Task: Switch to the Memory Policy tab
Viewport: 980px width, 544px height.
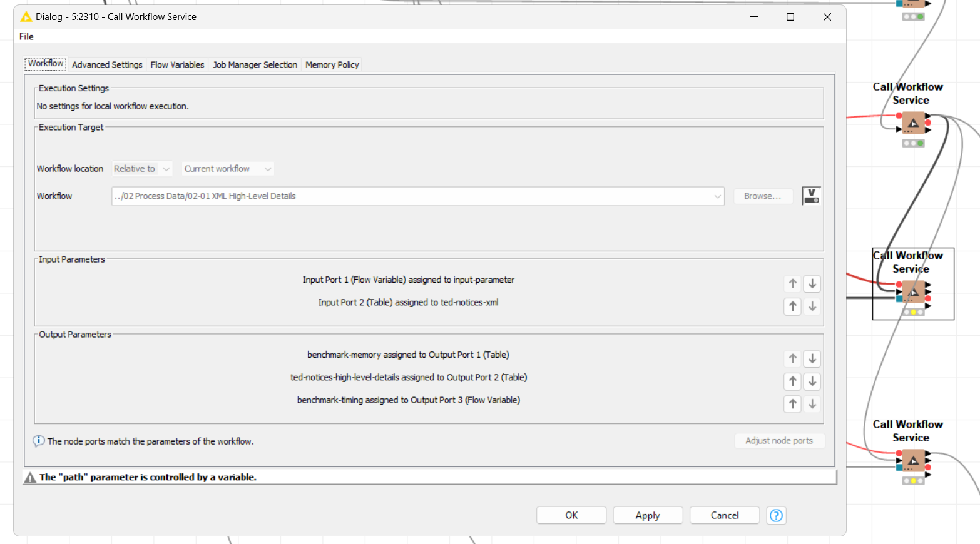Action: (332, 65)
